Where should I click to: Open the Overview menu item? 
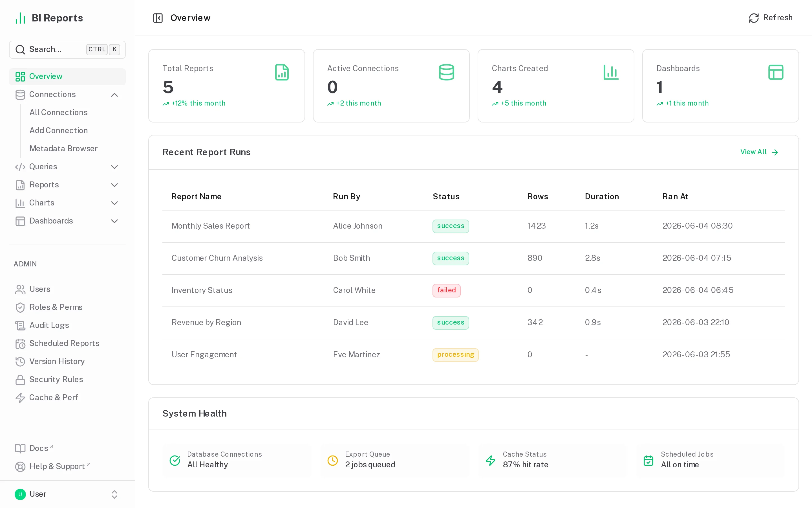(67, 76)
